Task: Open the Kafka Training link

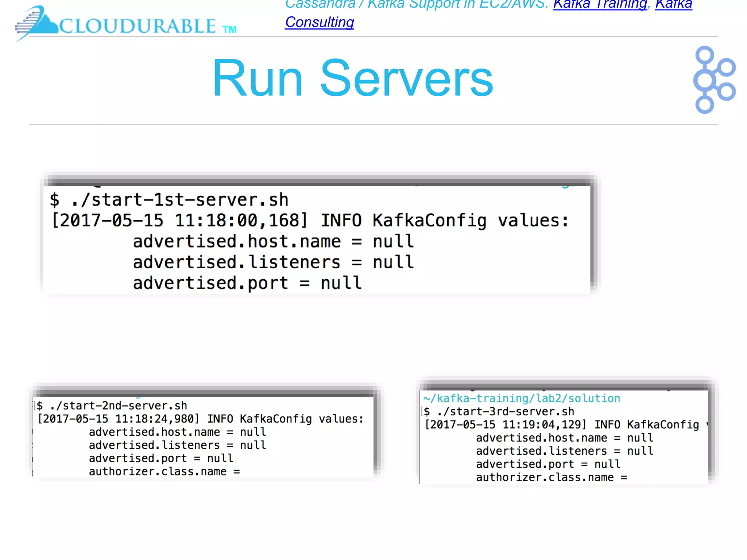Action: (600, 4)
